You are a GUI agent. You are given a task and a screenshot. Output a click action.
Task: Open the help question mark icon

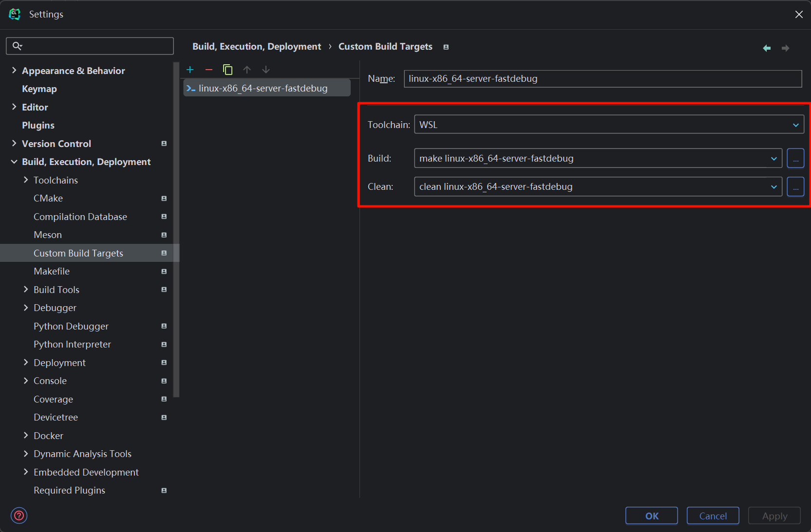(x=19, y=515)
